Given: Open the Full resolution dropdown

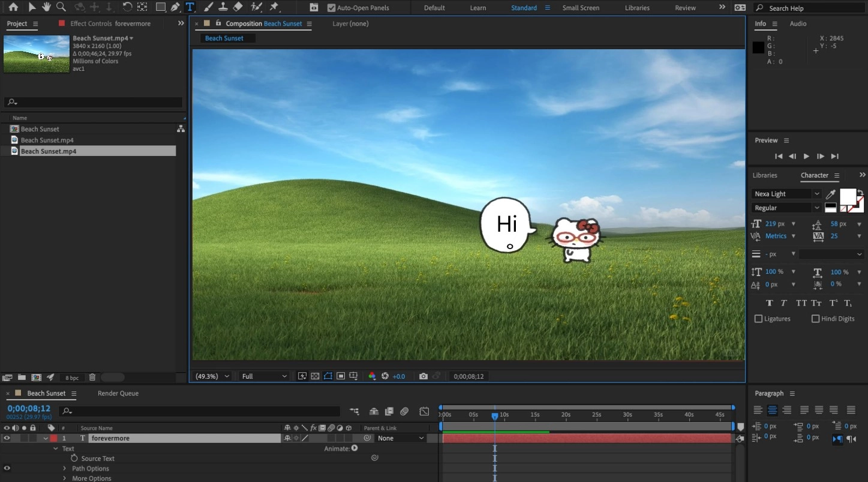Looking at the screenshot, I should [x=264, y=376].
